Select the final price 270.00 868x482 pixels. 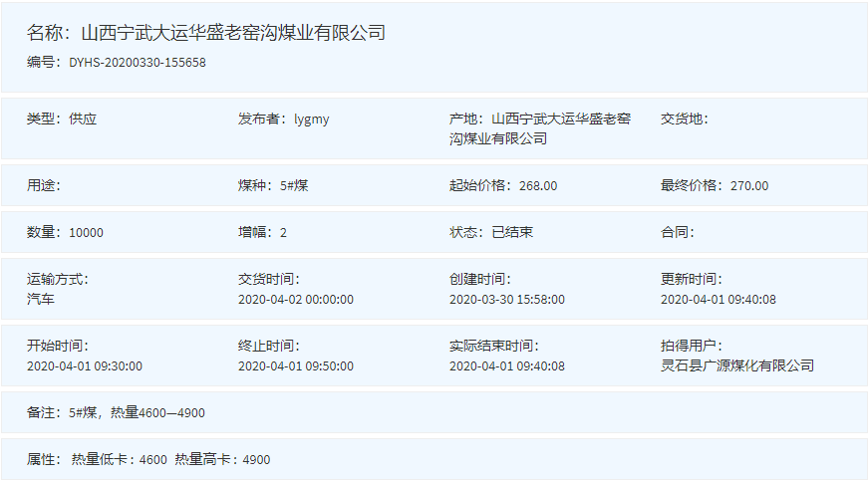point(749,186)
